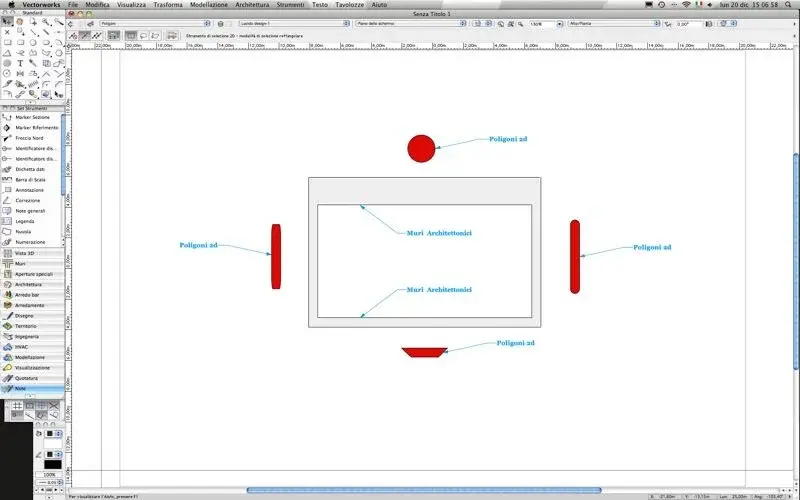Open the Piano dello schermo dropdown
The height and width of the screenshot is (500, 800).
point(411,23)
